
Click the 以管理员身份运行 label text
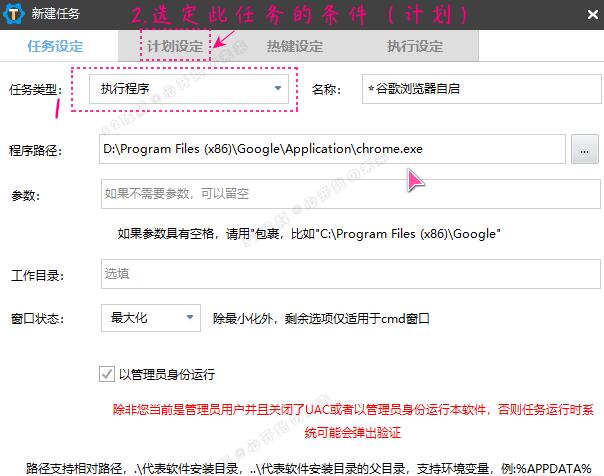tap(167, 374)
